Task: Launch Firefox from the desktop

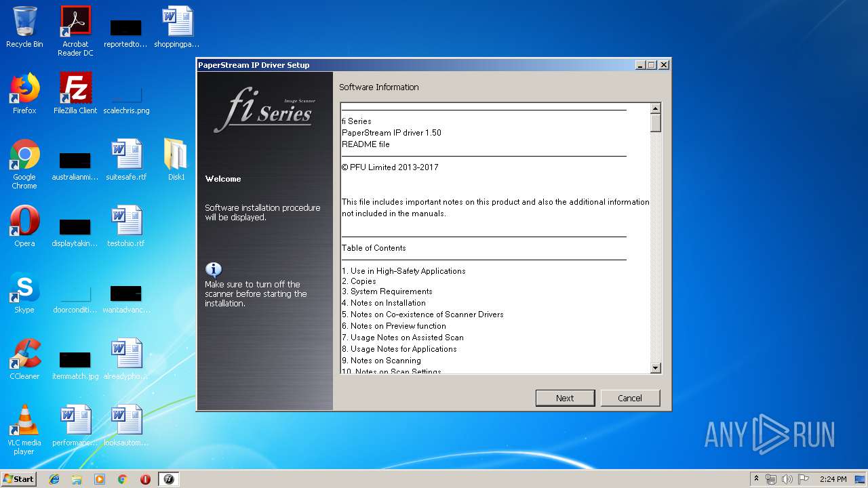Action: (24, 94)
